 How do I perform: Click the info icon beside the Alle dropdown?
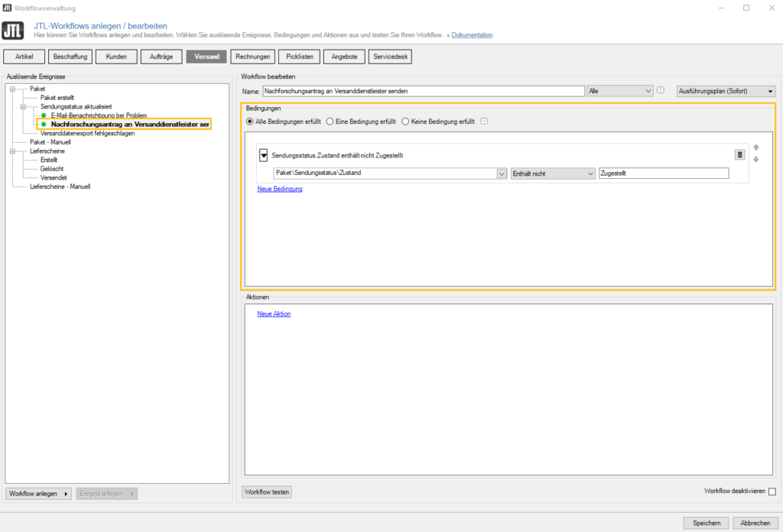[x=661, y=90]
